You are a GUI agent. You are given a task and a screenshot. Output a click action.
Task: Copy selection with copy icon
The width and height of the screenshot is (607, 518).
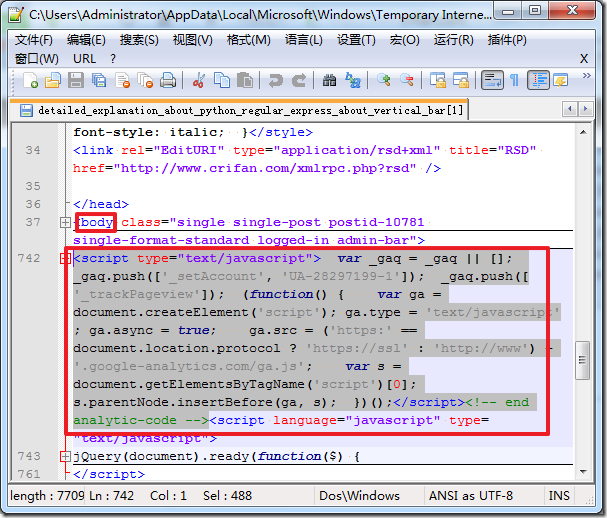222,81
